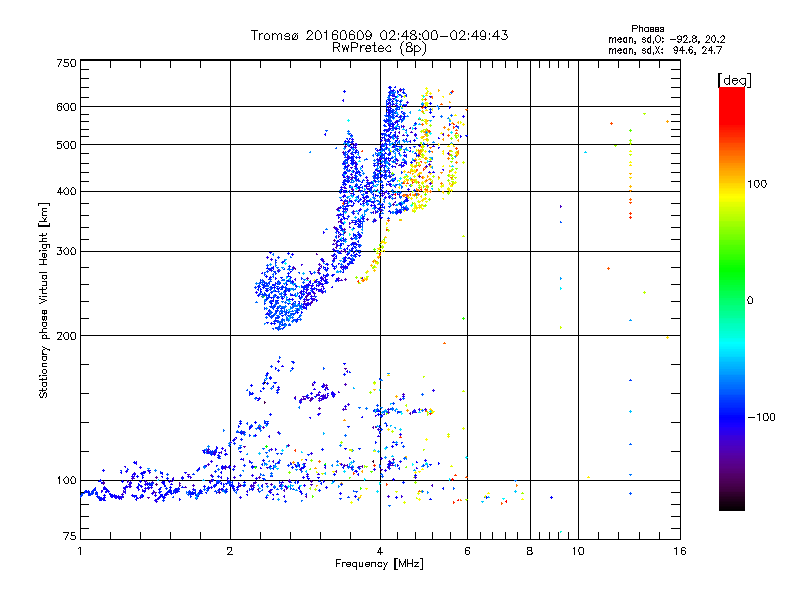Click the y-axis tick label '300'

pos(66,252)
